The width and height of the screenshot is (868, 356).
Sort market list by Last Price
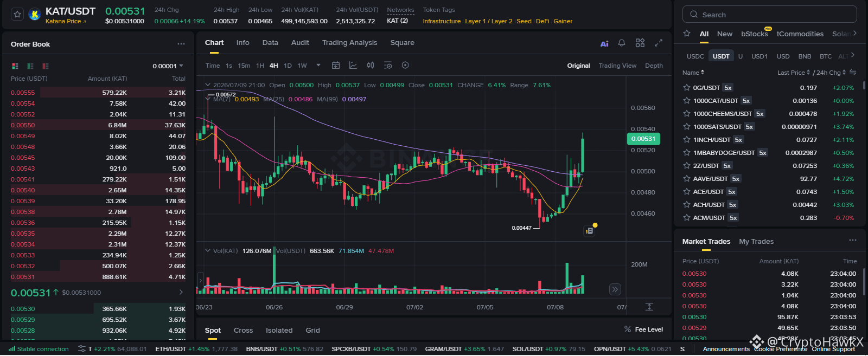pos(793,73)
